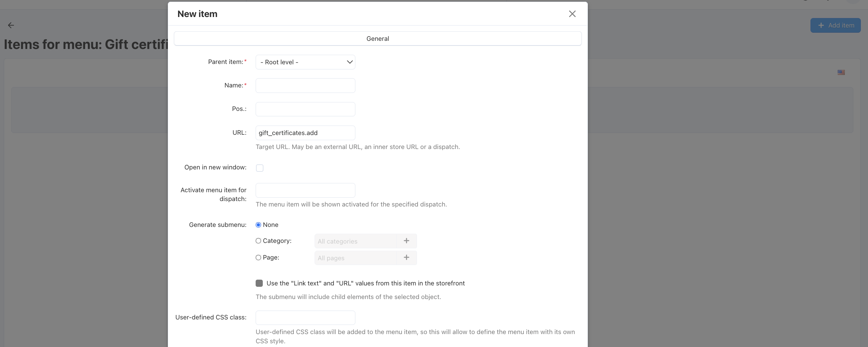Go back using the left arrow icon
Viewport: 868px width, 347px height.
[11, 25]
